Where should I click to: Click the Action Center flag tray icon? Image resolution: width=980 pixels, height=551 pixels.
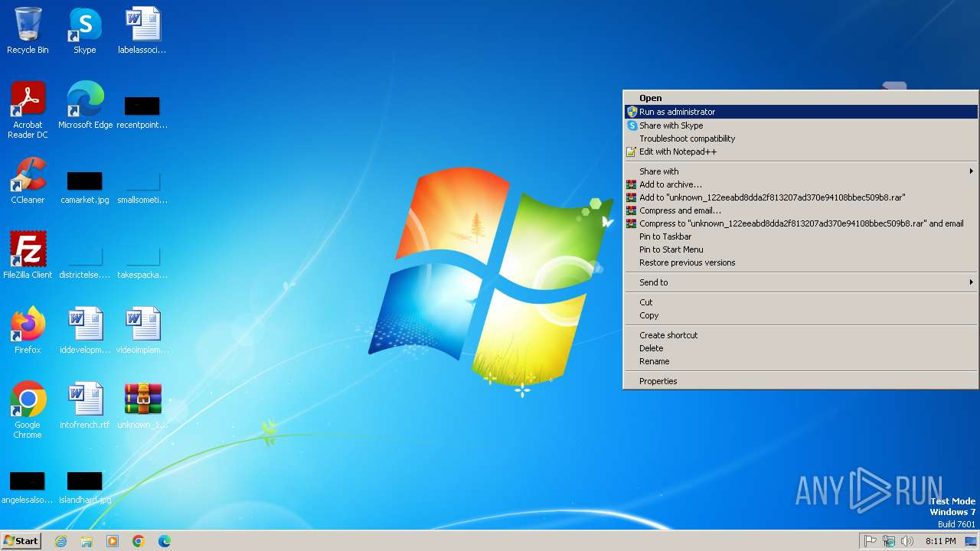click(871, 541)
